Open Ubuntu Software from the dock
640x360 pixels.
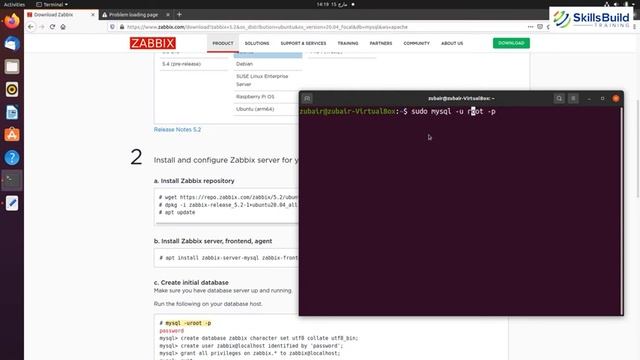point(12,134)
